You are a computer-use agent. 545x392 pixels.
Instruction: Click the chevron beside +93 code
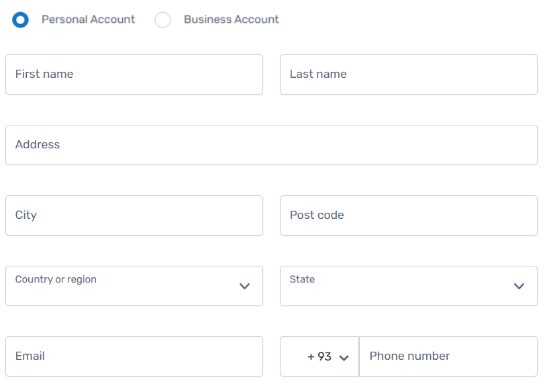pyautogui.click(x=344, y=357)
